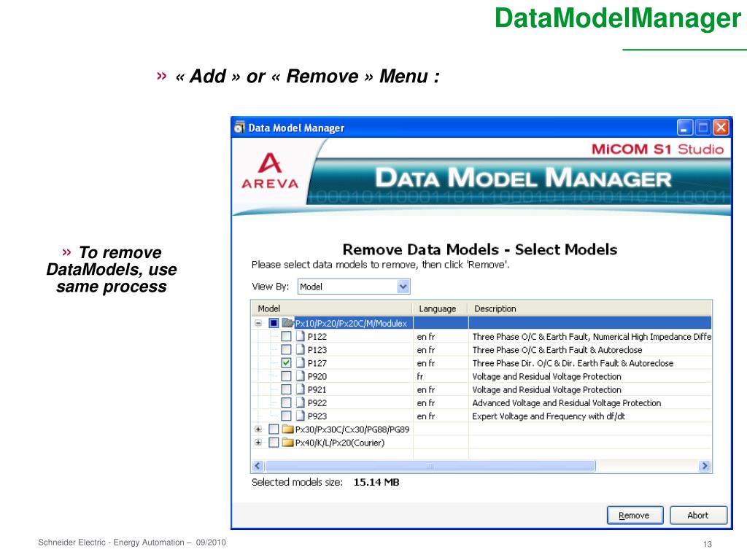This screenshot has width=747, height=560.
Task: Select the Px40/K/L/Px20(Courier) folder label
Action: [340, 443]
